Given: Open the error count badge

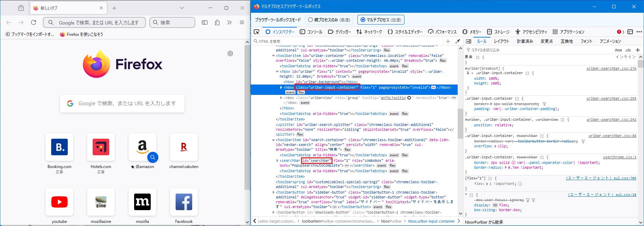Looking at the screenshot, I should click(x=620, y=32).
